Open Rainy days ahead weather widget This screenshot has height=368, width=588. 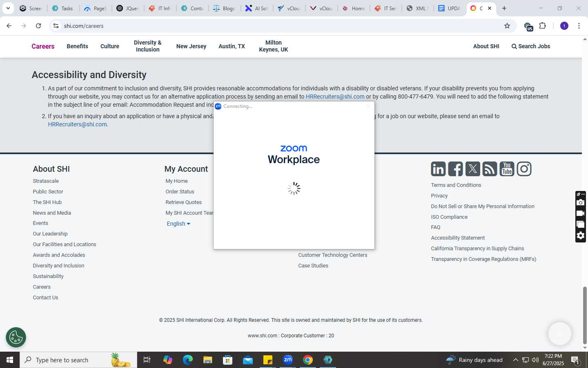(474, 360)
